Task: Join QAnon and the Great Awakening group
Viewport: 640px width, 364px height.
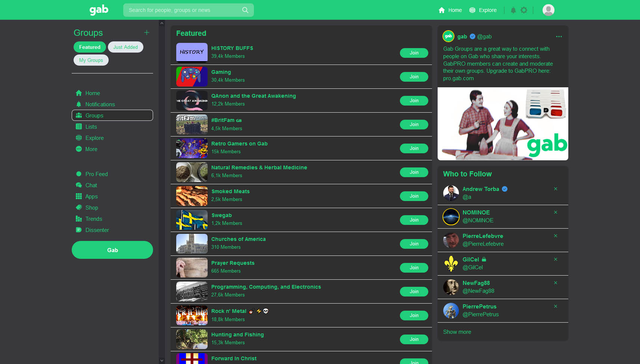Action: pos(414,101)
